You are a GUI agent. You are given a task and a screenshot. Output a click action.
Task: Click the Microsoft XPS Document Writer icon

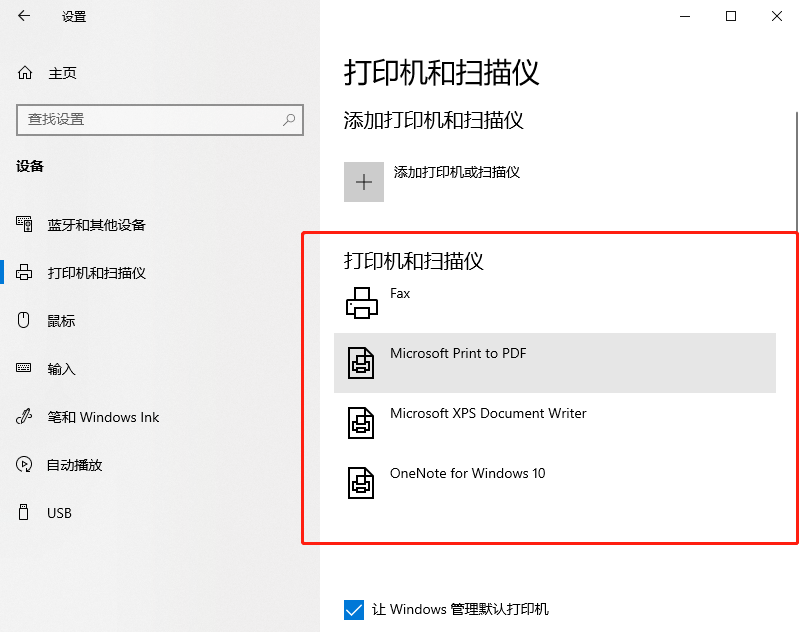[361, 422]
